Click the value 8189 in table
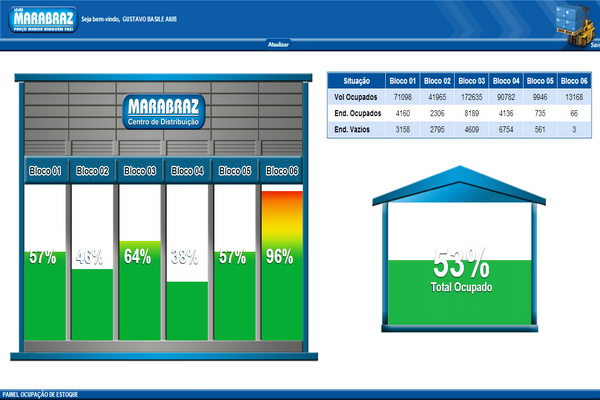Screen dimensions: 600x400 [472, 113]
